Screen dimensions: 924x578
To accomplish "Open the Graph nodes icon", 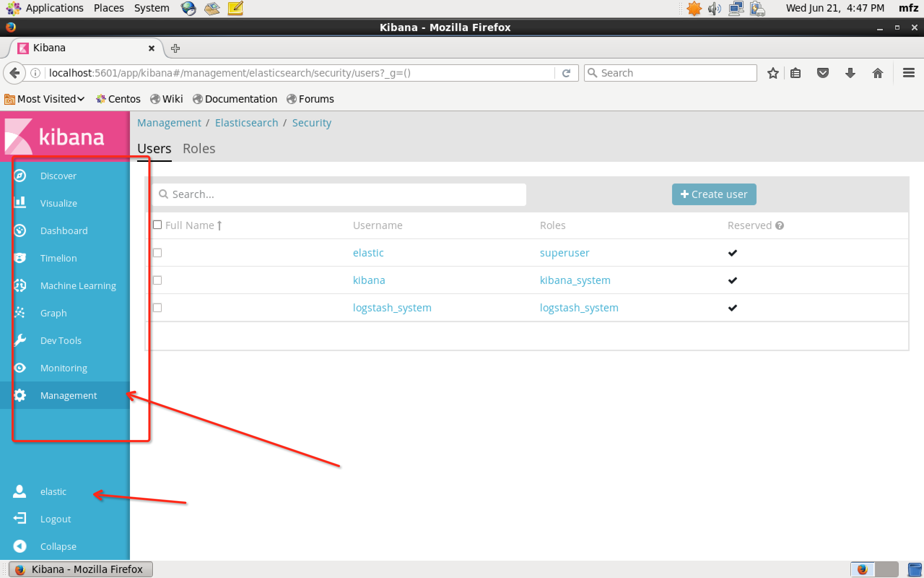I will (x=20, y=313).
